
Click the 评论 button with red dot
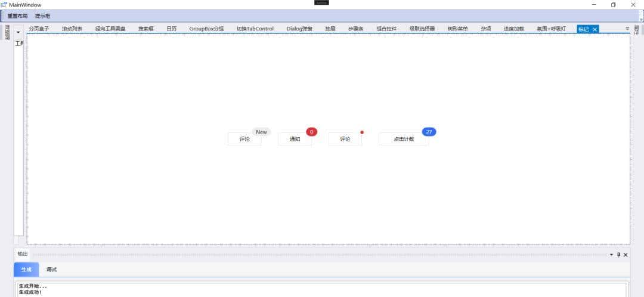[x=345, y=139]
